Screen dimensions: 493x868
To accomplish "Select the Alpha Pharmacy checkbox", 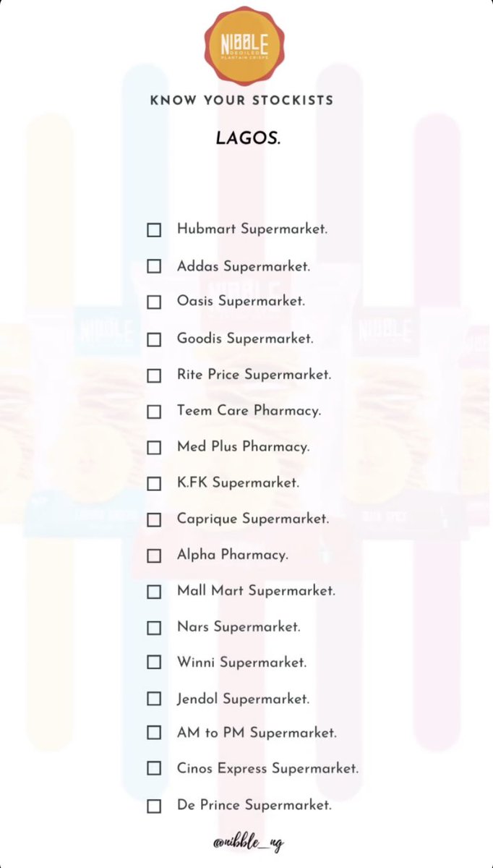I will click(x=154, y=556).
